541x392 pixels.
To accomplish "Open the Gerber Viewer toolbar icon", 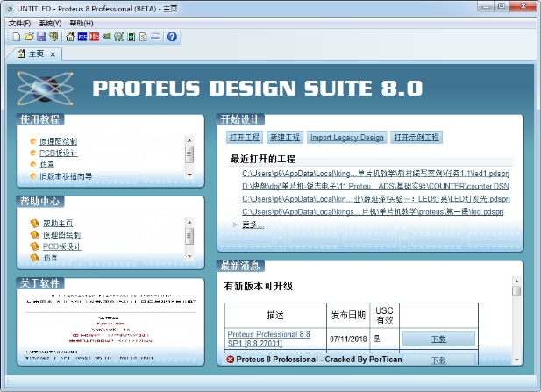I will 118,37.
